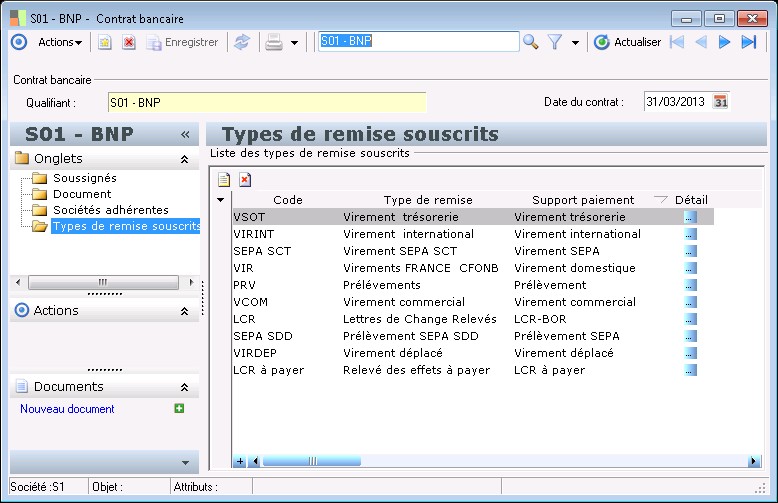
Task: Click the Détail column header
Action: pos(691,200)
